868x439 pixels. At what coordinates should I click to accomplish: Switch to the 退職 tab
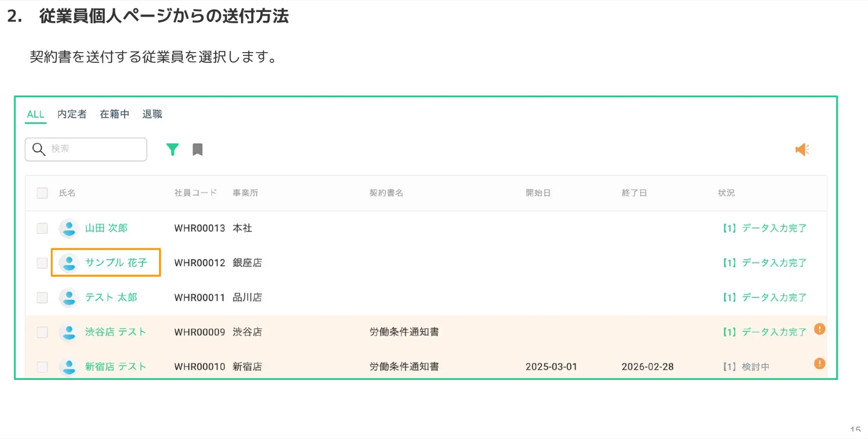click(x=152, y=114)
